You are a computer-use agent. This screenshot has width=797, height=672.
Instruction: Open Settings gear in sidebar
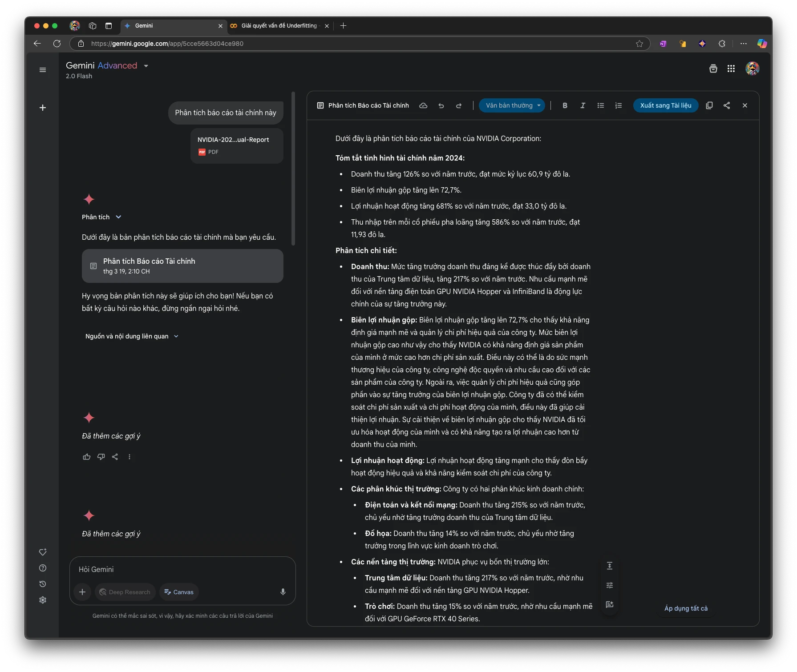43,600
